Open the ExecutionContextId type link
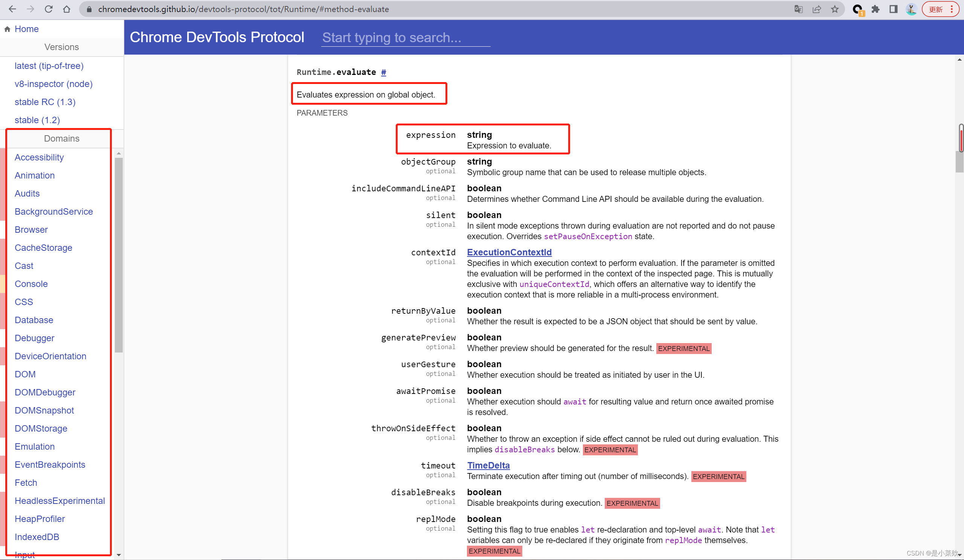The height and width of the screenshot is (560, 964). pos(509,252)
